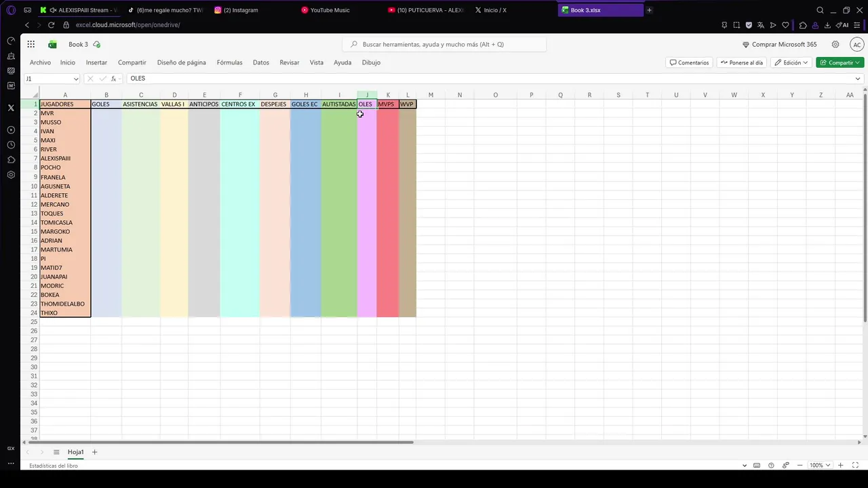Open the 100% zoom level dropdown
868x488 pixels.
[x=821, y=466]
